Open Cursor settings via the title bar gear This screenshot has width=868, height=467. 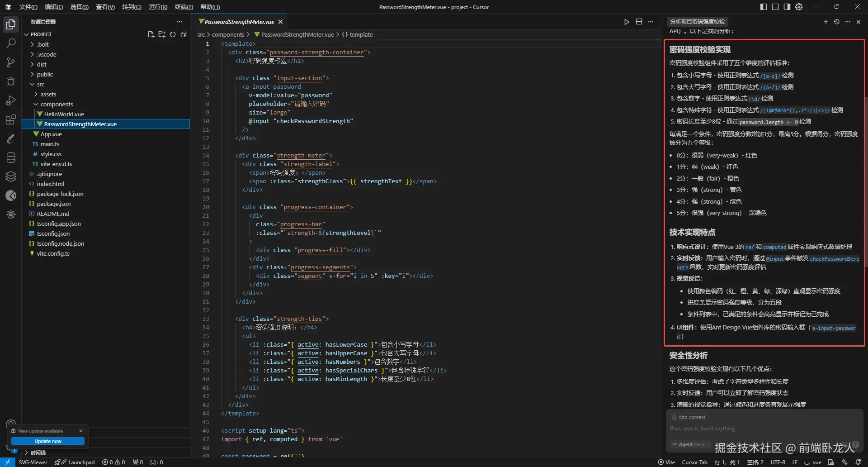coord(799,7)
